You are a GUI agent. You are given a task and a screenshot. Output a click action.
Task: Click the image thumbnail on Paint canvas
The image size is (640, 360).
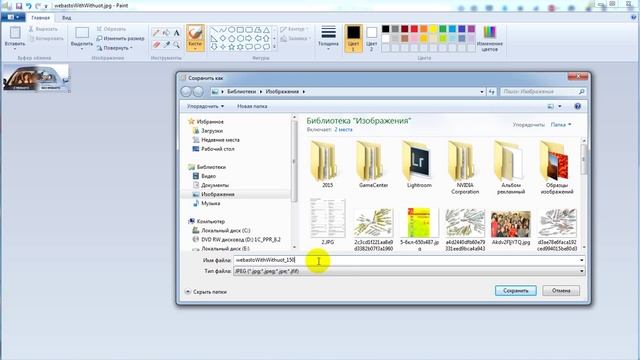point(36,78)
